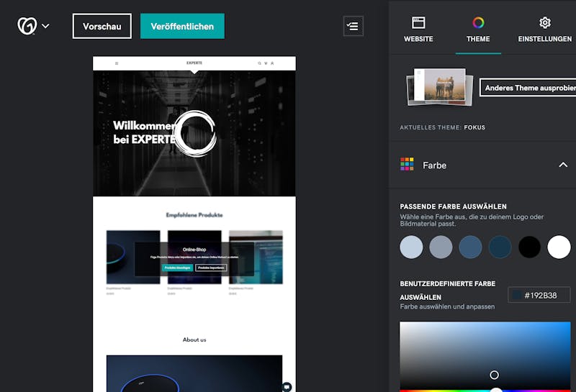The width and height of the screenshot is (576, 392).
Task: Click the Produkte importieren button
Action: coord(211,268)
